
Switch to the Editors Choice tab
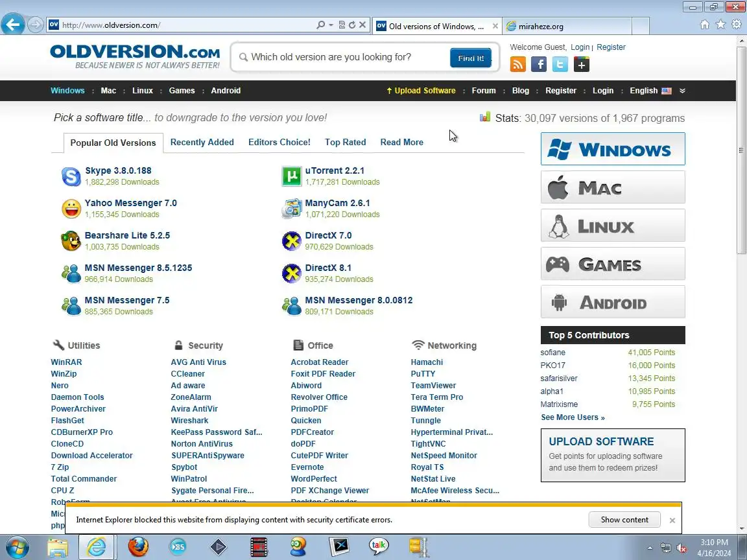click(279, 143)
